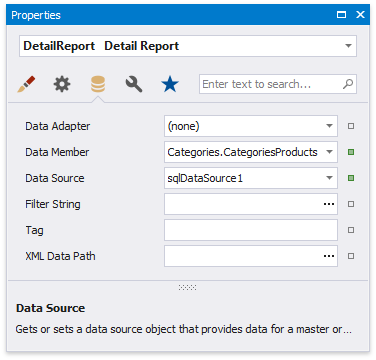Close the Properties panel

click(x=360, y=15)
